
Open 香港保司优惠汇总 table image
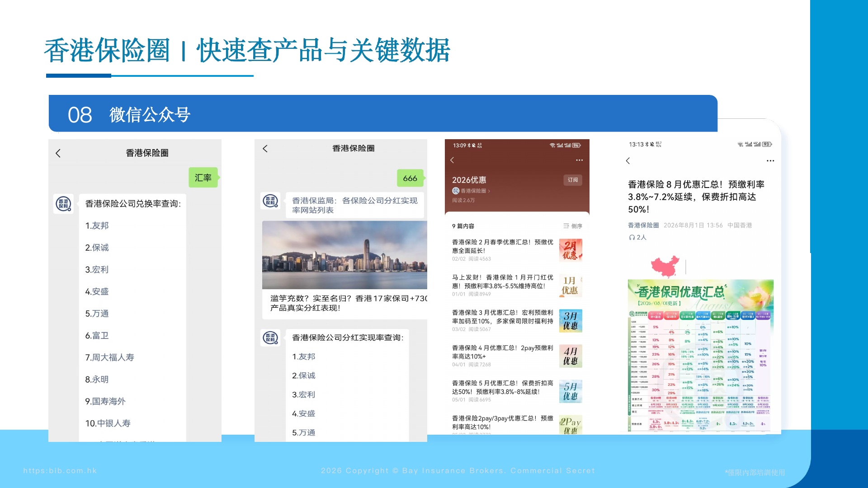[701, 356]
